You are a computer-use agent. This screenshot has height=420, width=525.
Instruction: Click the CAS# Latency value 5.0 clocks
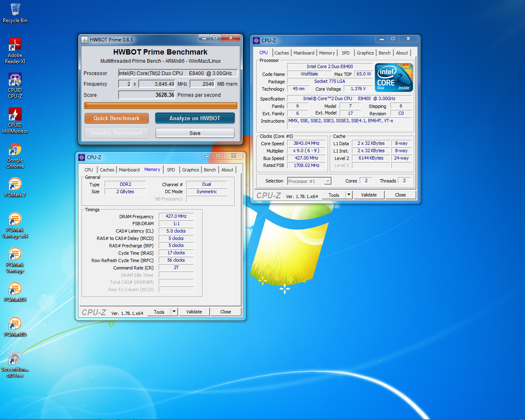[x=176, y=231]
